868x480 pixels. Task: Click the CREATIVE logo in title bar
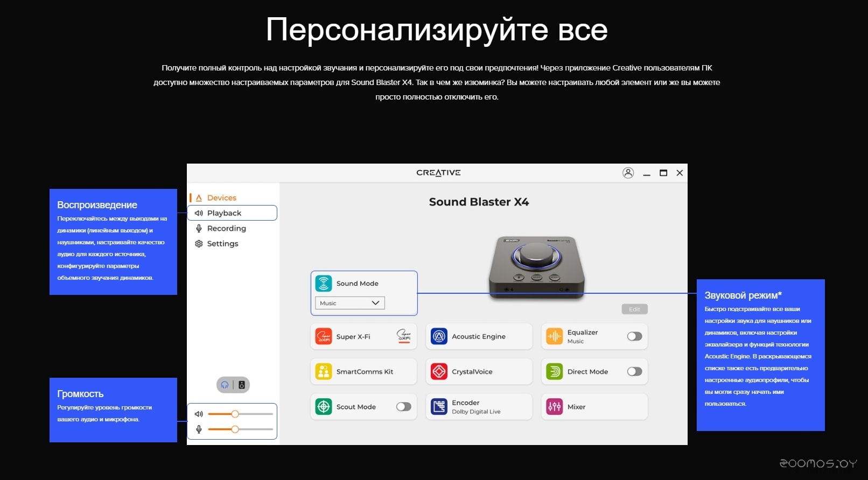coord(438,173)
